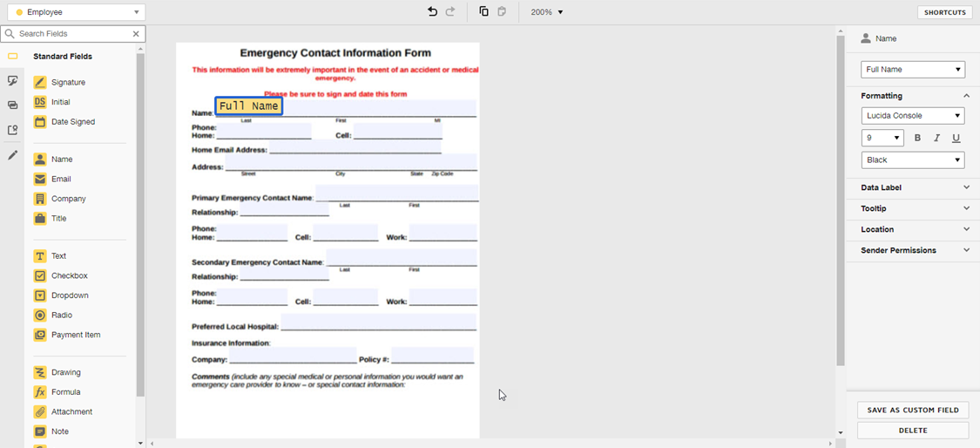The height and width of the screenshot is (448, 980).
Task: Click the Search Fields input
Action: (x=73, y=34)
